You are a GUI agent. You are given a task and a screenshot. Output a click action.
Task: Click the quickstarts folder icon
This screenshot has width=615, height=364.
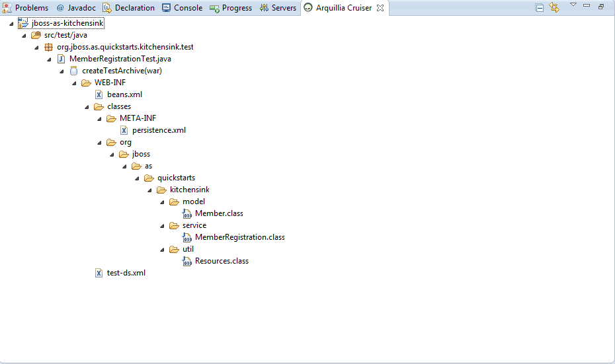click(x=149, y=178)
